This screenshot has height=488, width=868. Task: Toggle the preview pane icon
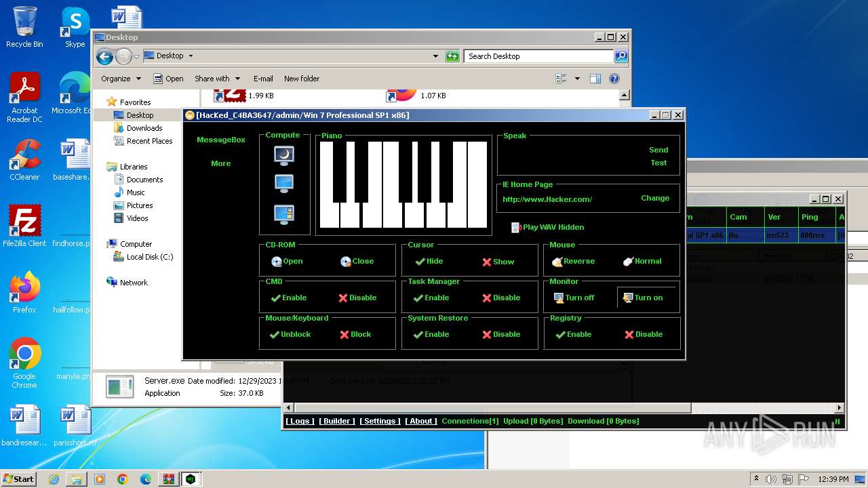coord(595,79)
